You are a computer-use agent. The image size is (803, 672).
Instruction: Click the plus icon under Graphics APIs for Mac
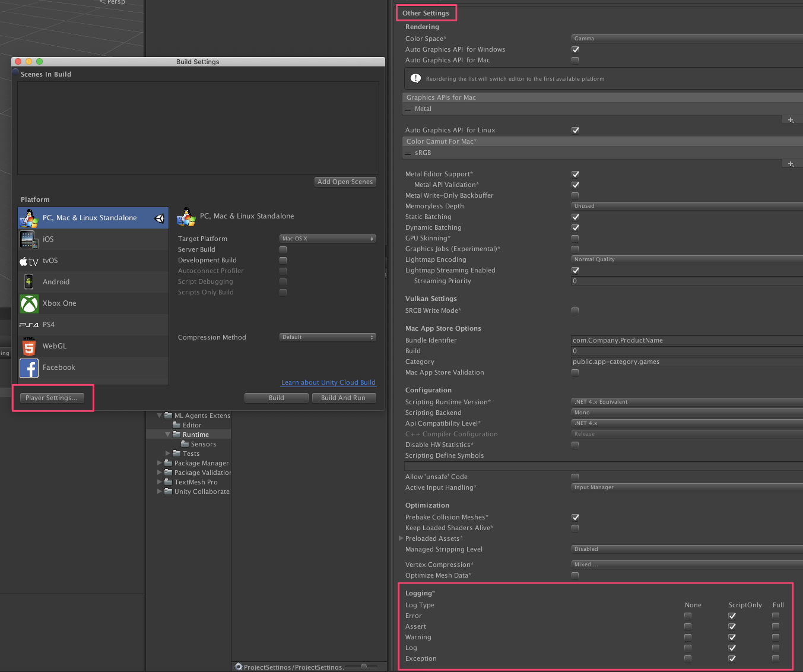pos(791,119)
